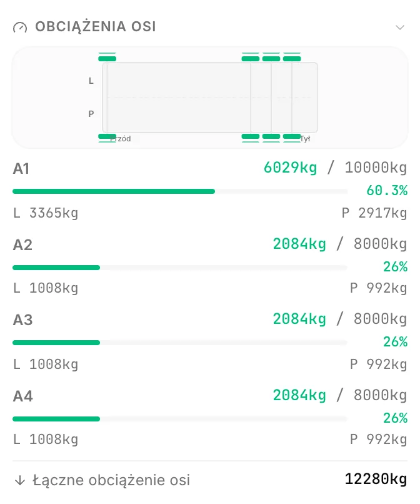Click the first rear axle top wheel marker

click(x=251, y=59)
